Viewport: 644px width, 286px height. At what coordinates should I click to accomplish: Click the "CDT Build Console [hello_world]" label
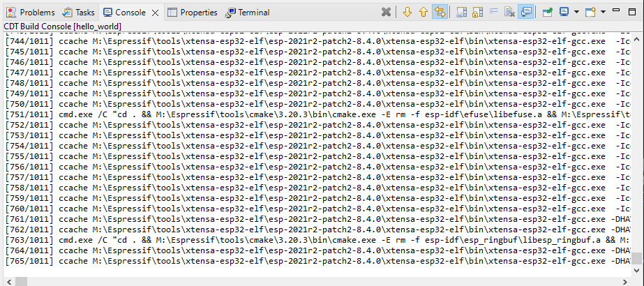coord(62,27)
